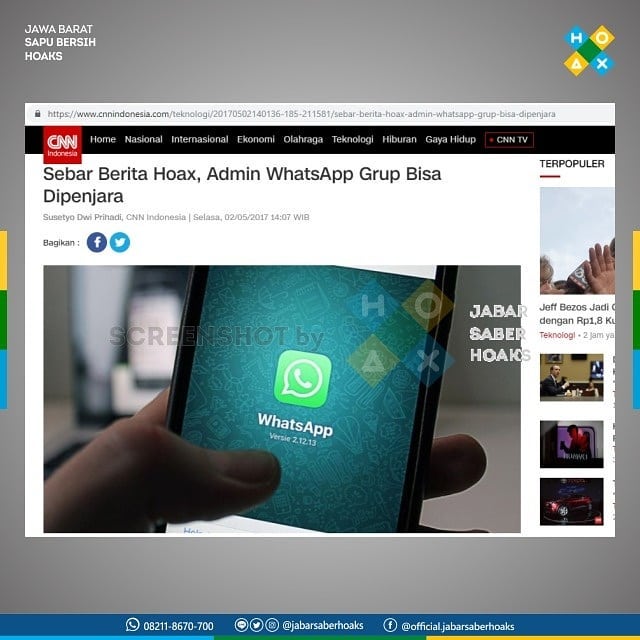Share article via Facebook icon
Image resolution: width=640 pixels, height=640 pixels.
pos(97,242)
